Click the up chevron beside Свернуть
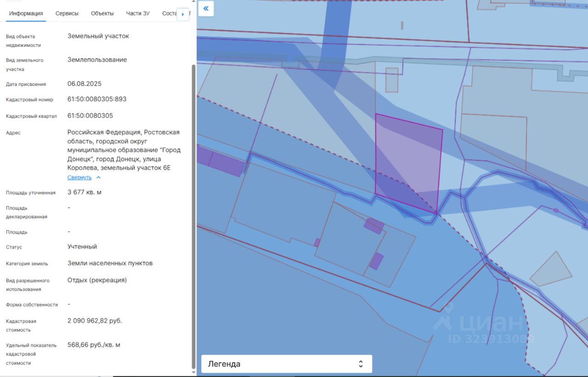This screenshot has height=377, width=588. (x=98, y=177)
